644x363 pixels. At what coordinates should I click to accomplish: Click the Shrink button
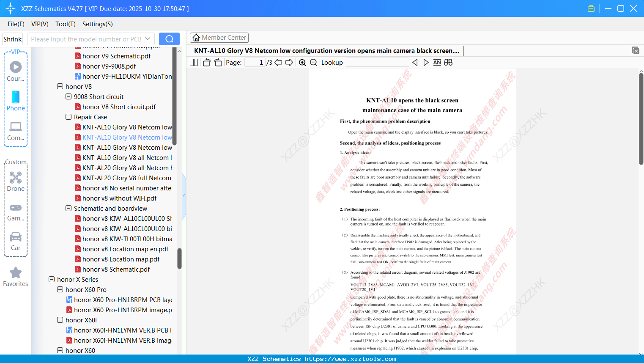click(x=13, y=39)
